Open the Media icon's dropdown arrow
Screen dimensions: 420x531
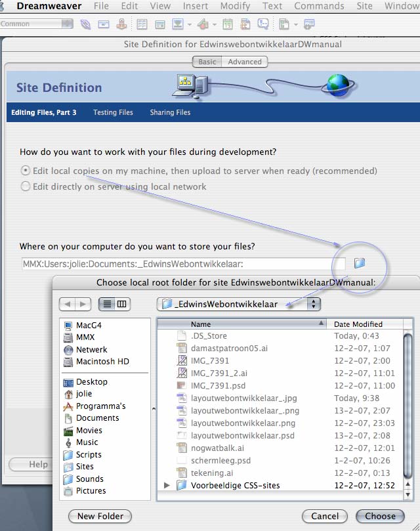215,24
